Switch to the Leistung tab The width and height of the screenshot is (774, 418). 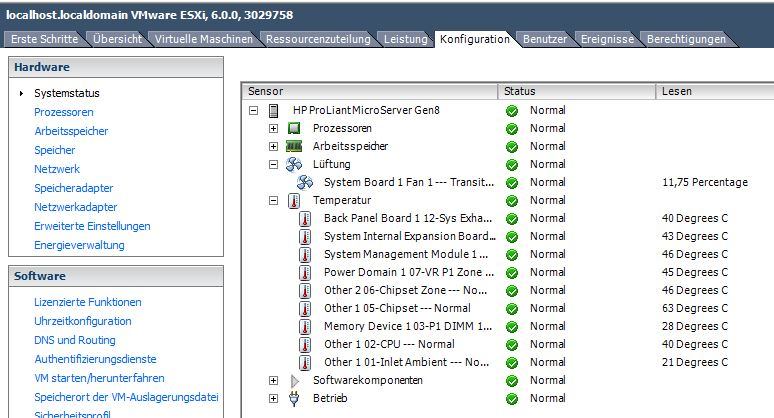[404, 39]
